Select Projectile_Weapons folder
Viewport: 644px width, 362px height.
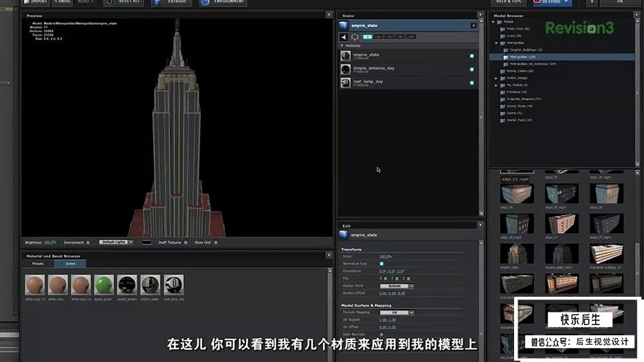523,99
